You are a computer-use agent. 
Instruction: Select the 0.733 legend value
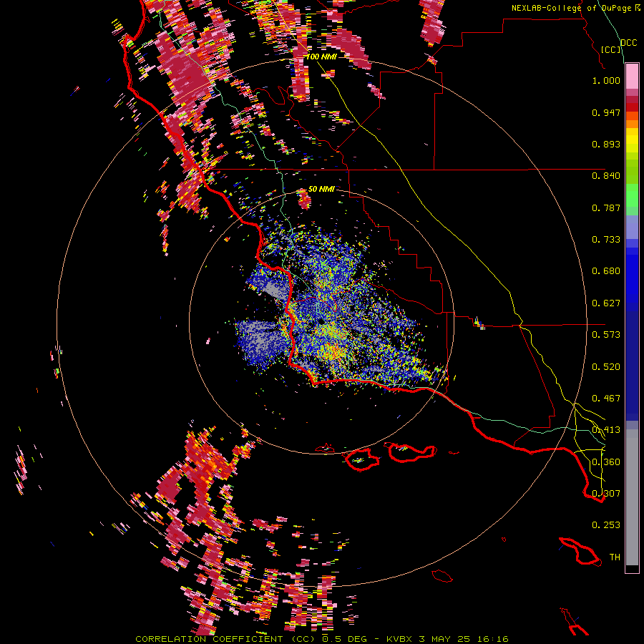[x=606, y=240]
